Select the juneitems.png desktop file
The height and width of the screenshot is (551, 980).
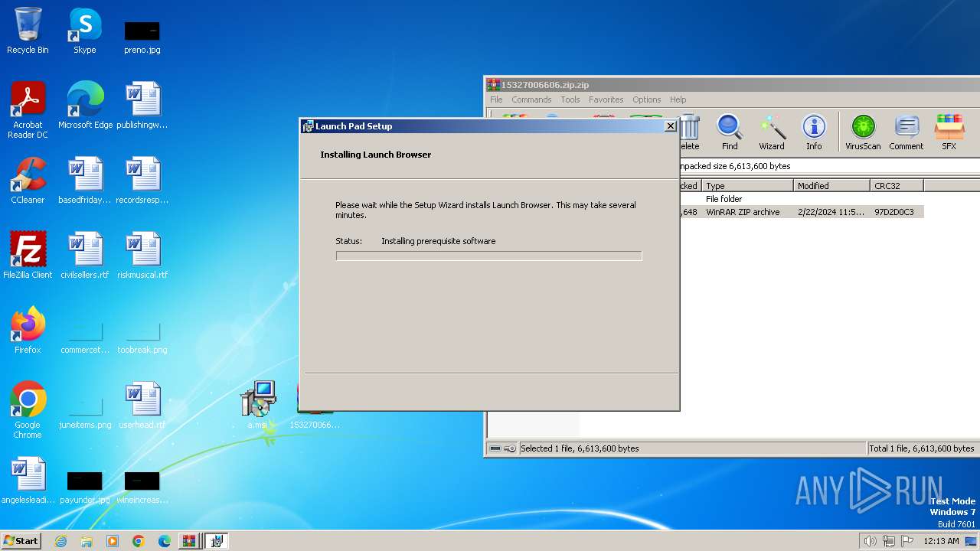click(85, 412)
